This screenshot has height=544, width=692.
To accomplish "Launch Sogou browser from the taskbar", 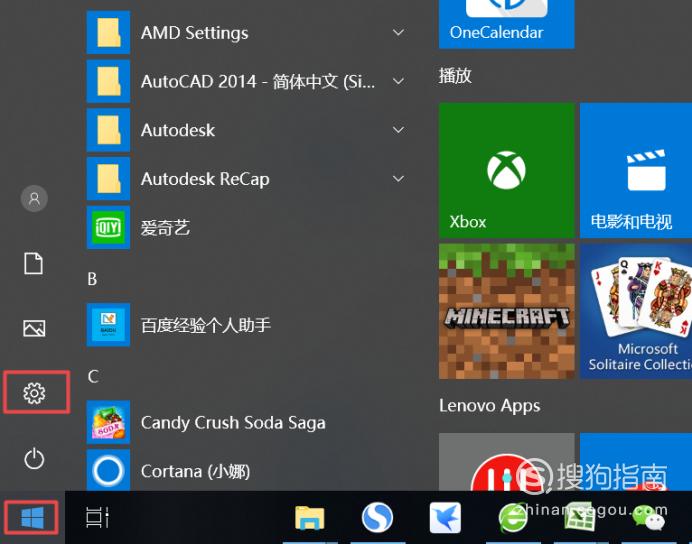I will 377,518.
